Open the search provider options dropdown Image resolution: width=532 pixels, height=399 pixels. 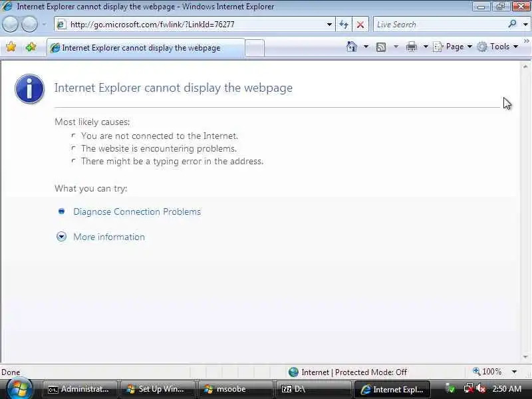(525, 25)
